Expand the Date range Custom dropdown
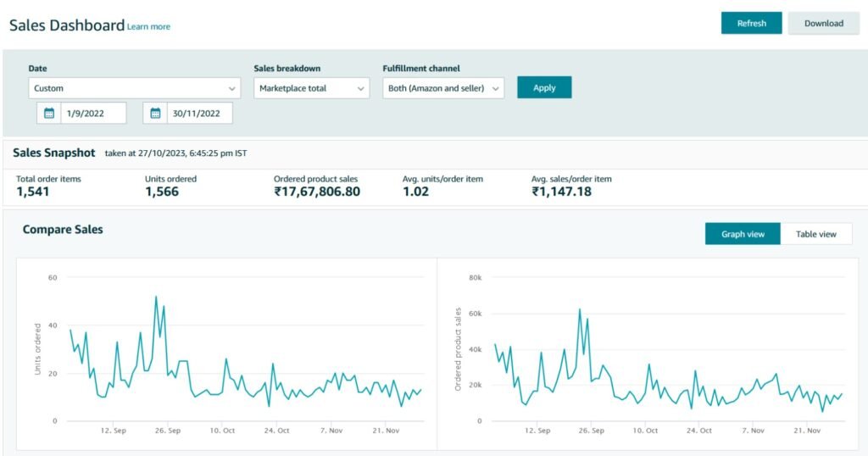 tap(135, 88)
